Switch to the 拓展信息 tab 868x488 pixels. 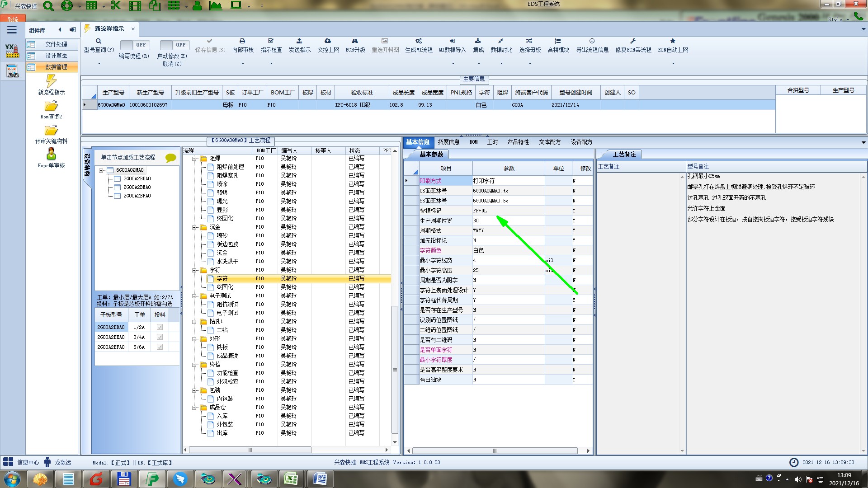[448, 142]
